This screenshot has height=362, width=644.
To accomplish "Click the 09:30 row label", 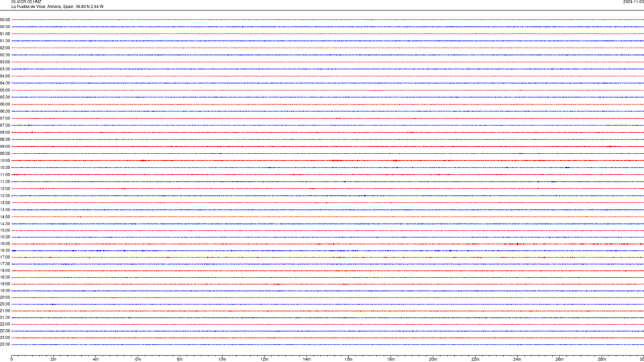I will 5,154.
